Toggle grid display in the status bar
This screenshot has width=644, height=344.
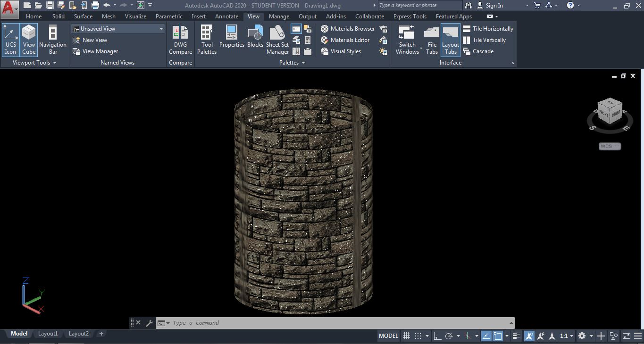(x=406, y=336)
